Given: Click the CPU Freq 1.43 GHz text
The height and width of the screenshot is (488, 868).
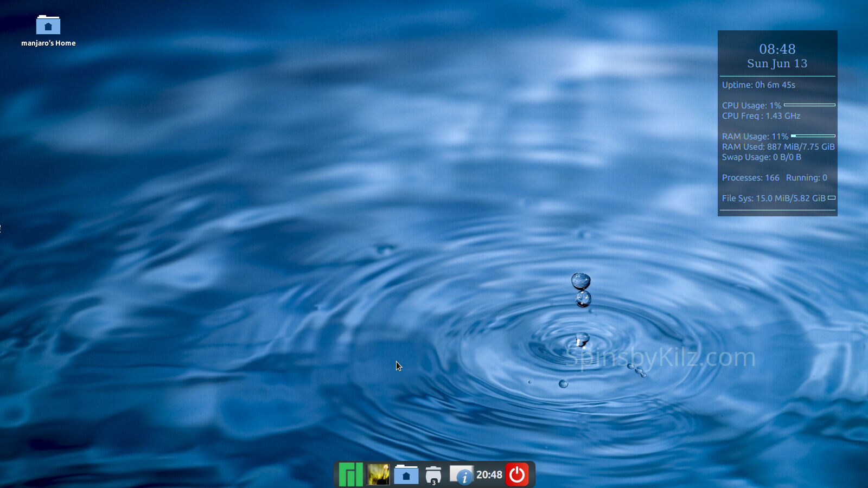Looking at the screenshot, I should point(761,116).
